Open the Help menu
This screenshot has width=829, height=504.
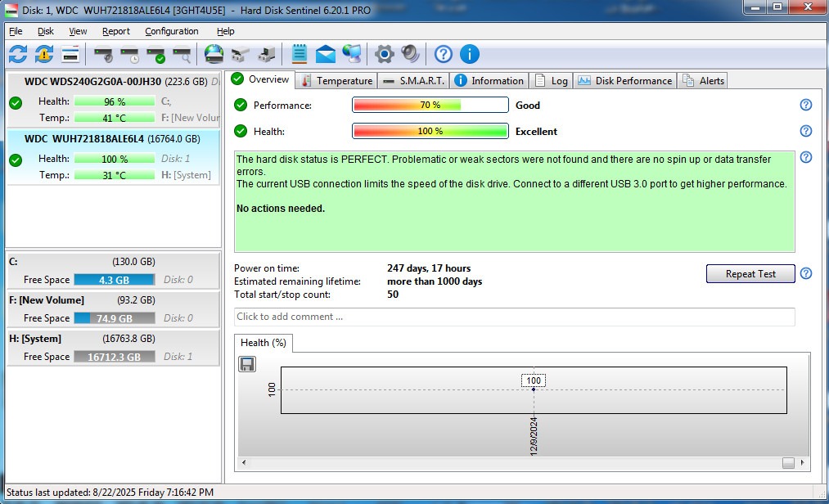click(225, 31)
